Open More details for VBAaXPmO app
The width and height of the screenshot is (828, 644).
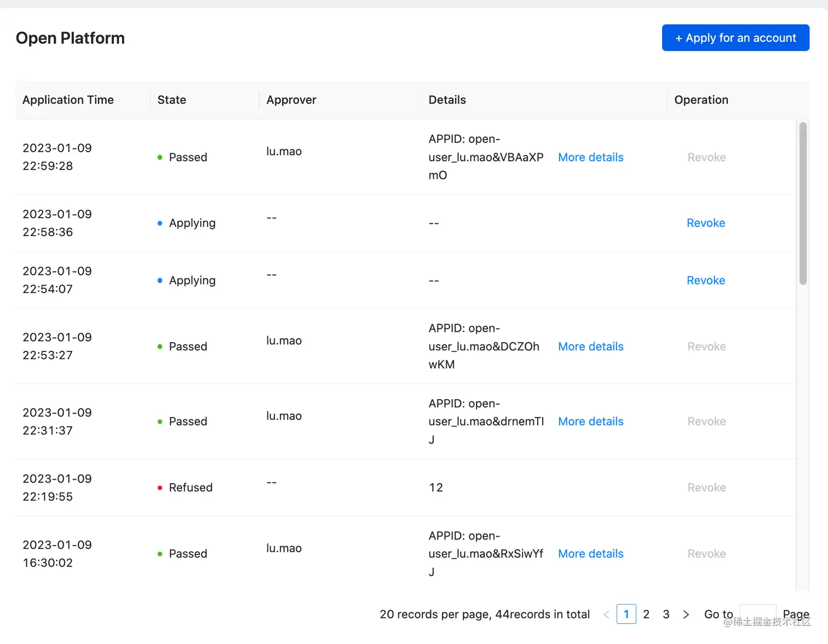(x=590, y=157)
